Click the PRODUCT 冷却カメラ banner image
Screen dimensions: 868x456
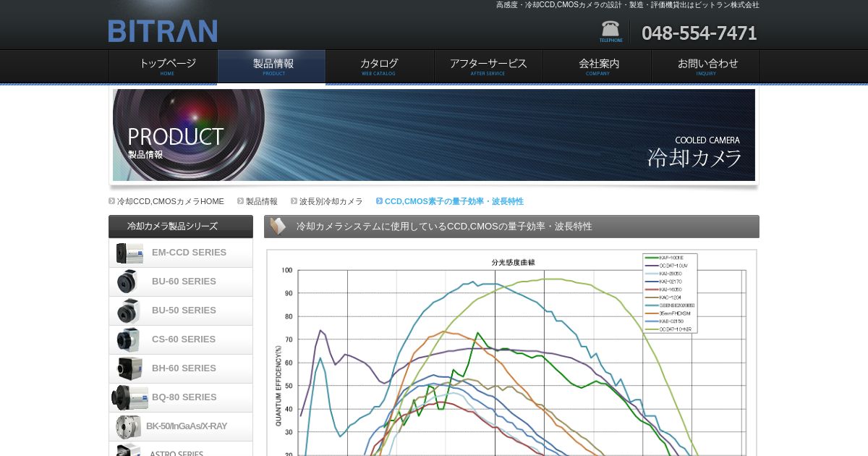(434, 135)
